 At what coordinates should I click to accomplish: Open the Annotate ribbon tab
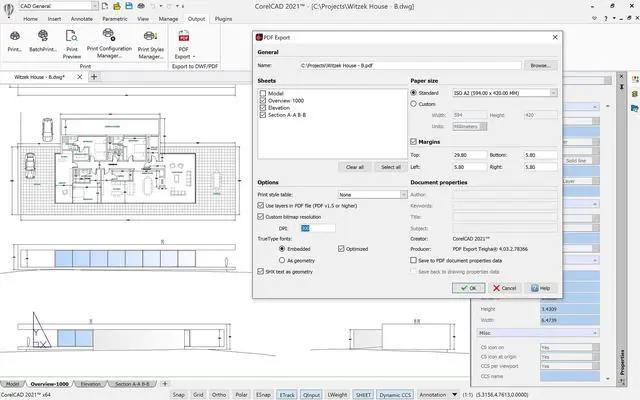point(82,19)
